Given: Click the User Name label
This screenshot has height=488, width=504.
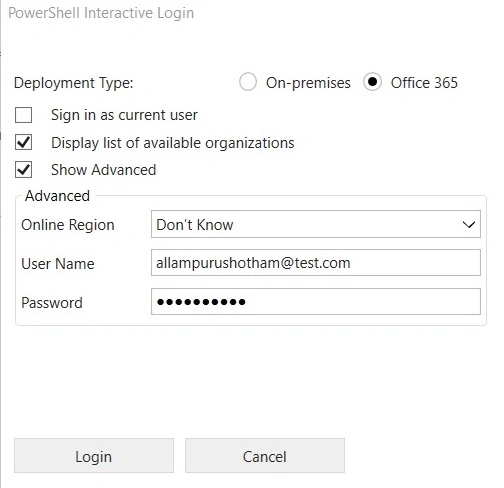Looking at the screenshot, I should (58, 264).
